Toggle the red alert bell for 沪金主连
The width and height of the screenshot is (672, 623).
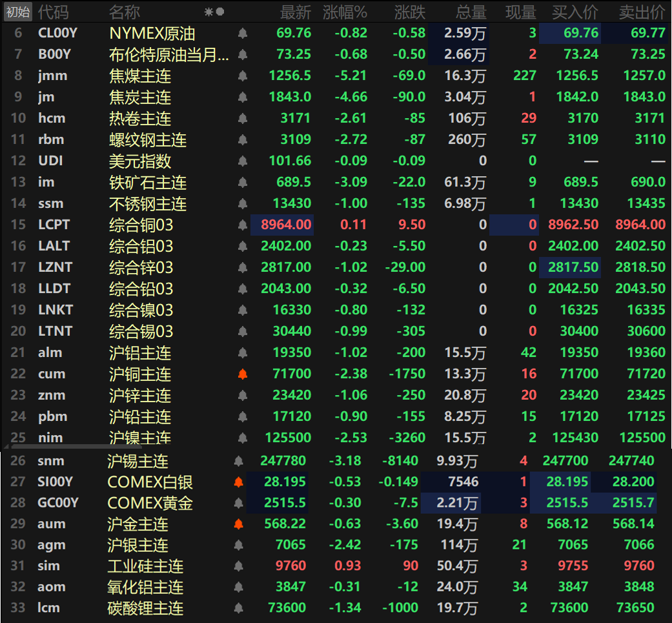point(239,524)
